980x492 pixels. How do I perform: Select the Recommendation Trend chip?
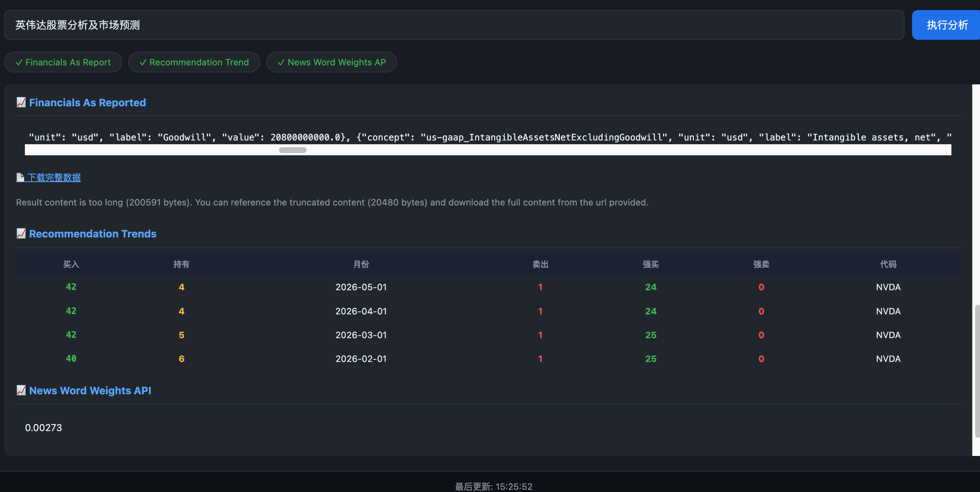(x=194, y=62)
